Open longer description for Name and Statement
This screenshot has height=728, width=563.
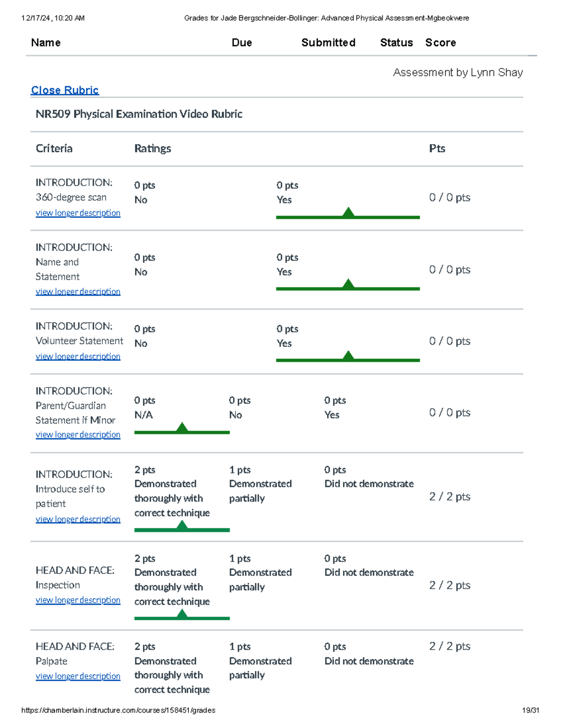click(78, 292)
